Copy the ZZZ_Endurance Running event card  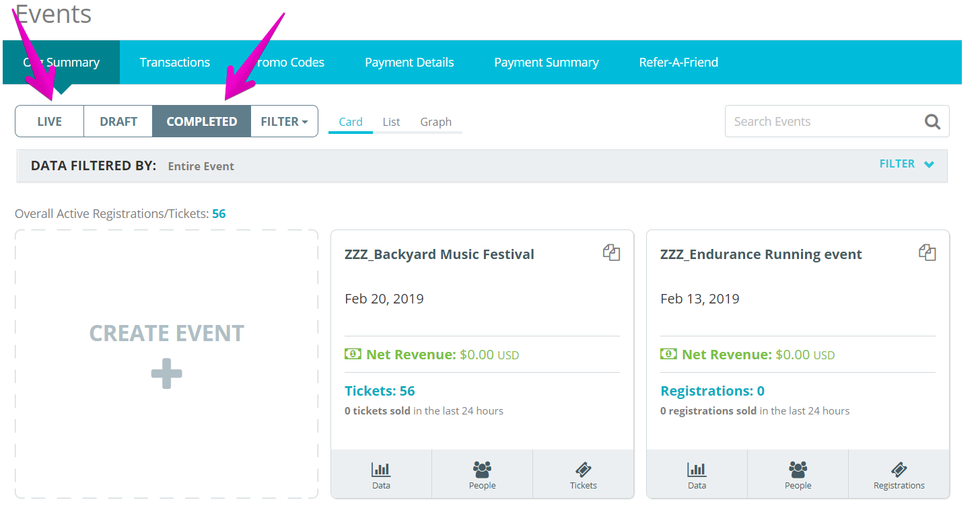tap(928, 253)
